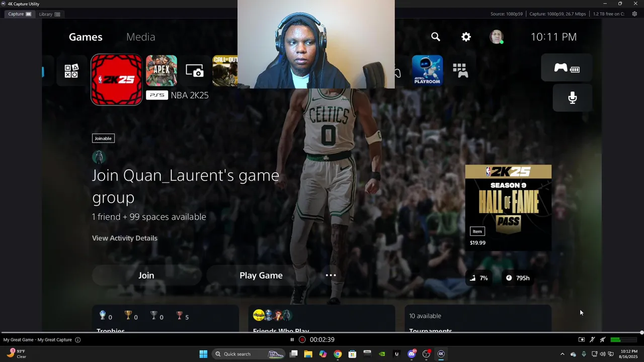Click the silver trophy count

pos(157,316)
